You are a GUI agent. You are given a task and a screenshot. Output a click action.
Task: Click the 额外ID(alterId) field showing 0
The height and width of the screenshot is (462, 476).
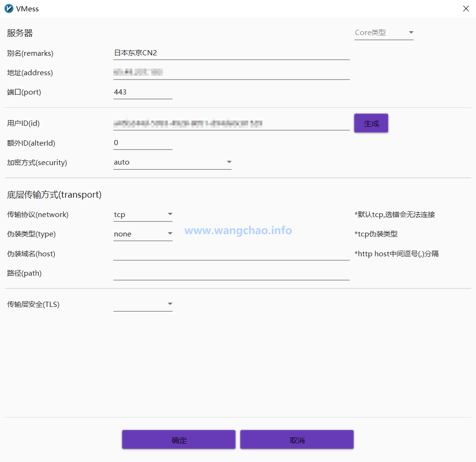point(143,143)
